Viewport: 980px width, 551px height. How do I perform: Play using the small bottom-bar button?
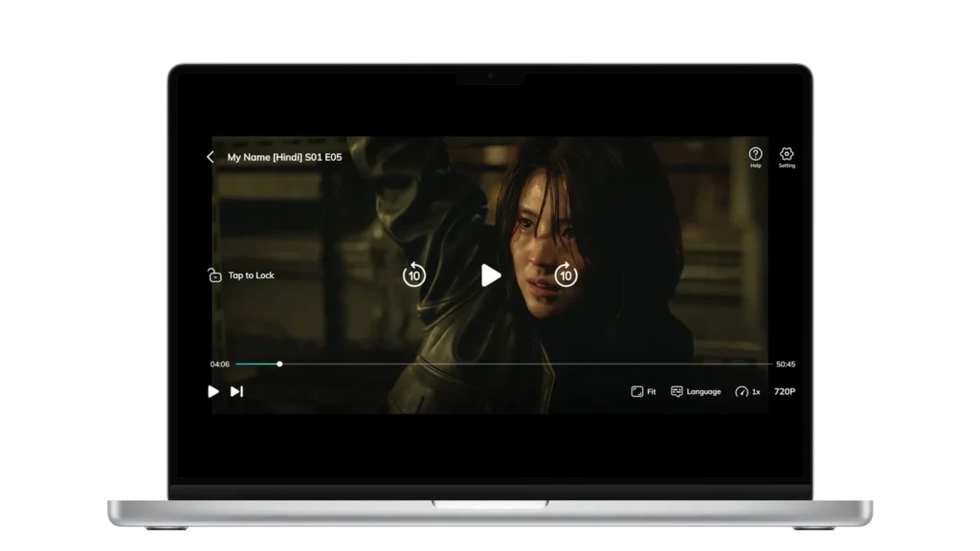213,391
